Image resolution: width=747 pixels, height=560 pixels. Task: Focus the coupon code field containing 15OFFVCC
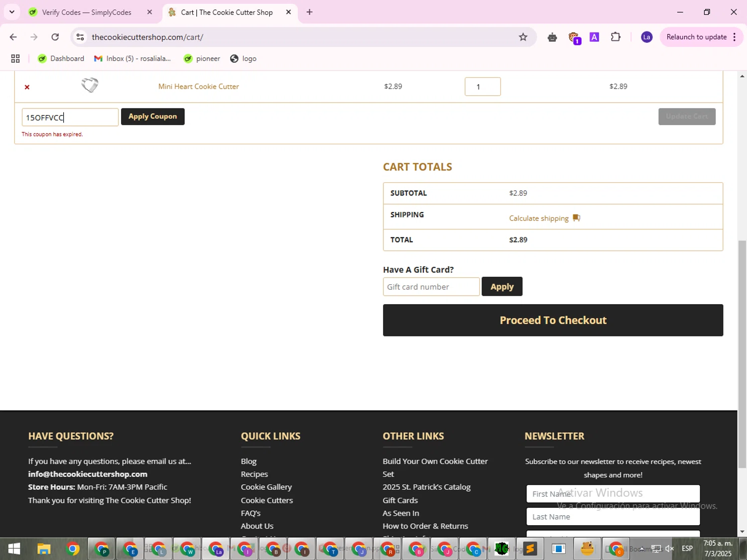point(70,117)
